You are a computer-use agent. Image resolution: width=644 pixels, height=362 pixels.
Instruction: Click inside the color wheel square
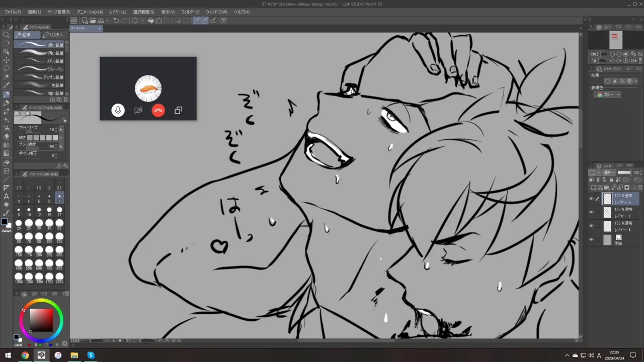tap(41, 319)
